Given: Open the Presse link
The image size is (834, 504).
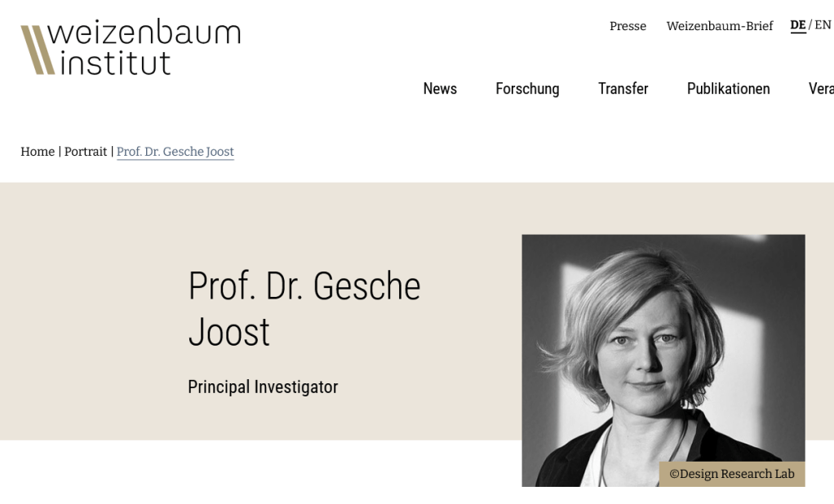Looking at the screenshot, I should (628, 26).
